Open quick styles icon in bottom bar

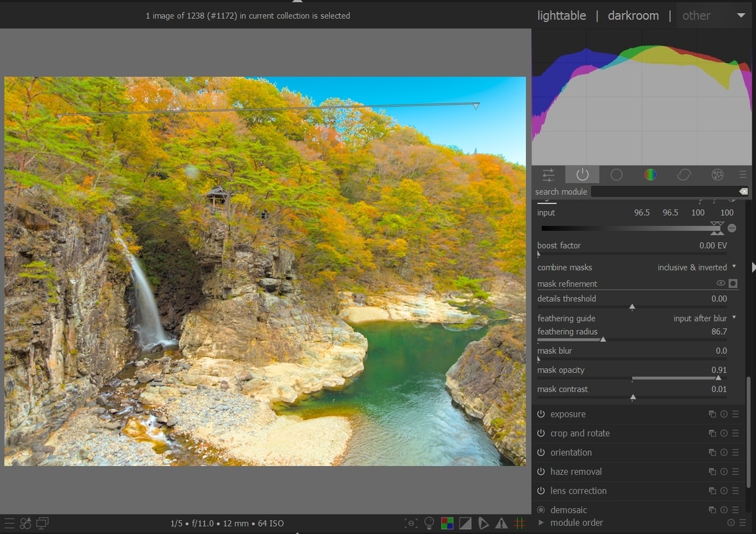(x=26, y=523)
